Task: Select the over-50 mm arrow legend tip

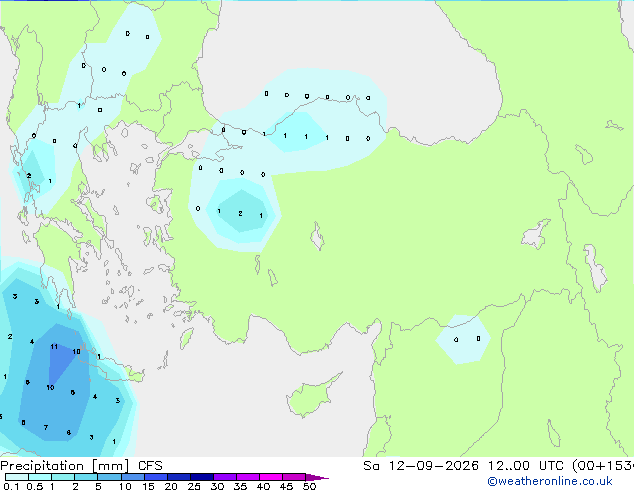Action: point(318,478)
